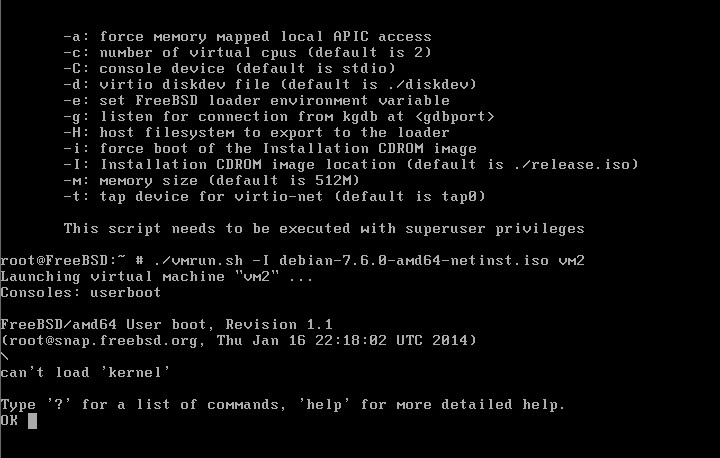Click the '-a:' APIC access option line
Viewport: 720px width, 458px height.
(248, 36)
